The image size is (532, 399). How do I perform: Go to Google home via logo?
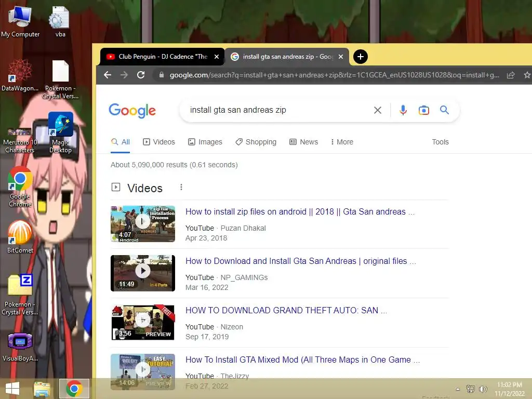pos(132,110)
